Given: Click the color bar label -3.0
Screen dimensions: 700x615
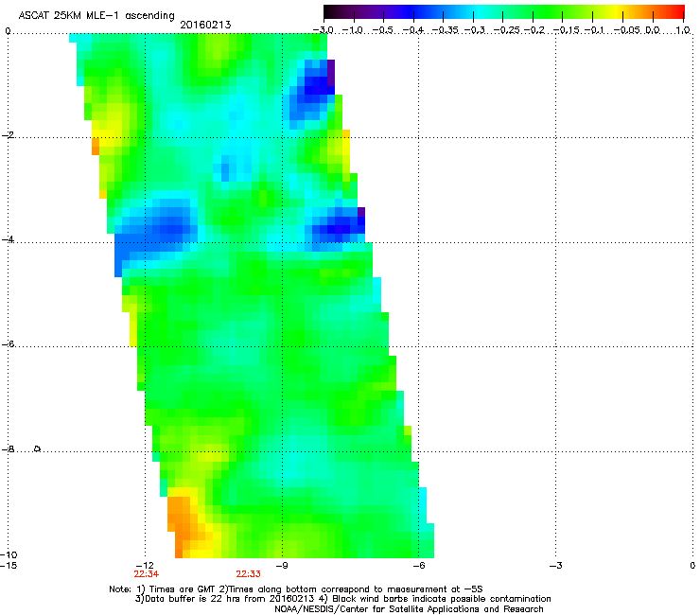Looking at the screenshot, I should point(324,30).
